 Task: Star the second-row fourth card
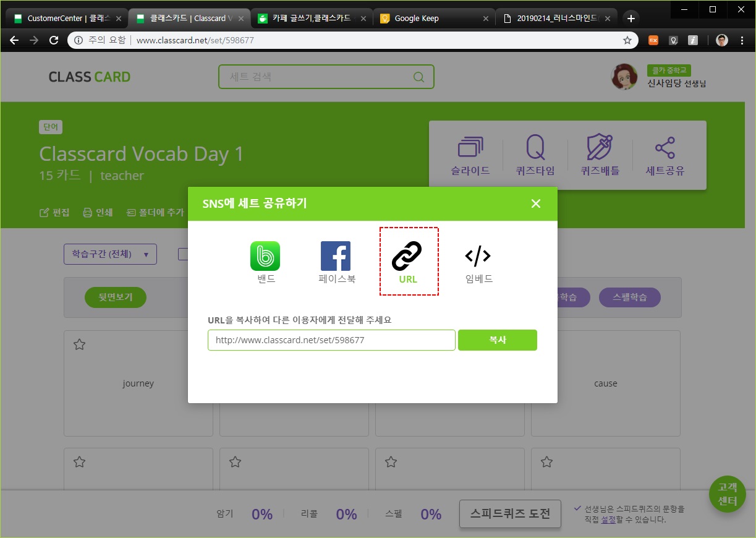(546, 461)
